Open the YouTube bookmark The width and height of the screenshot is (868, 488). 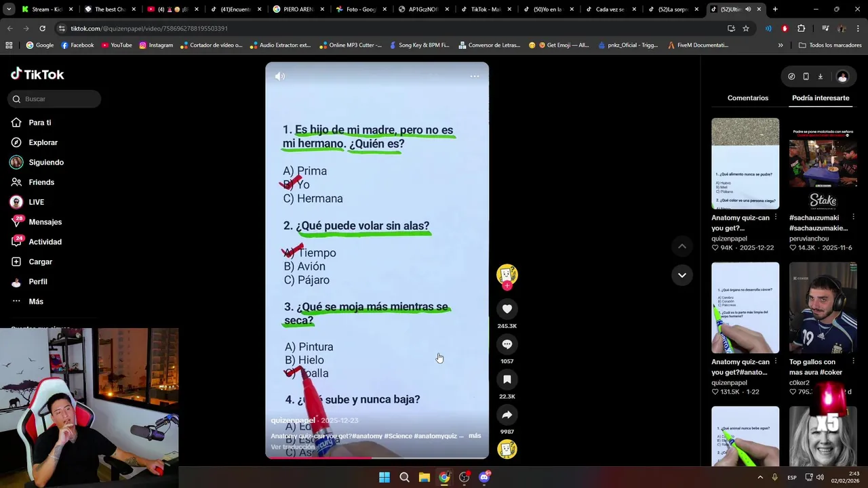pos(117,45)
